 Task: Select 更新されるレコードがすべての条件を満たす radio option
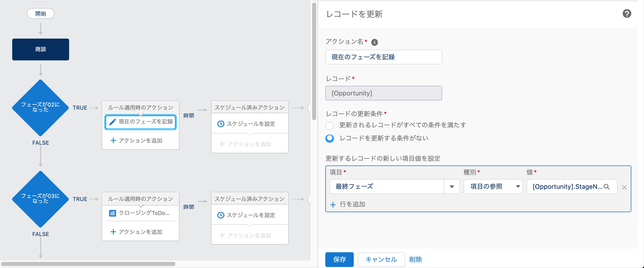coord(330,125)
